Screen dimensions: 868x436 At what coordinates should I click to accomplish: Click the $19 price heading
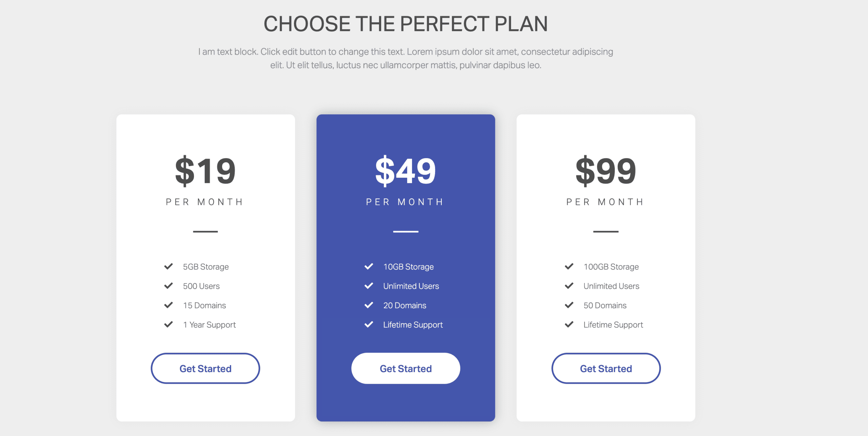pyautogui.click(x=205, y=171)
